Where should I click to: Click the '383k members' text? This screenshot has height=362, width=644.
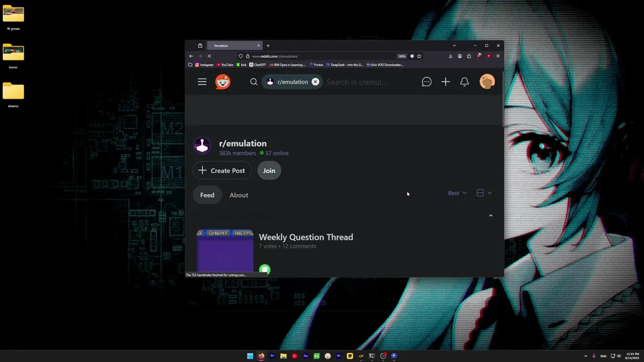[x=237, y=153]
